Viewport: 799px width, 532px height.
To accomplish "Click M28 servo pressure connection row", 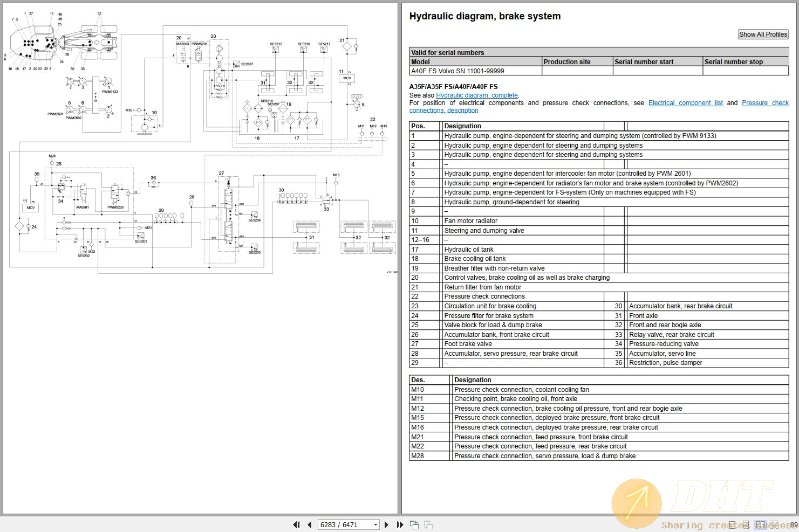I will (599, 456).
